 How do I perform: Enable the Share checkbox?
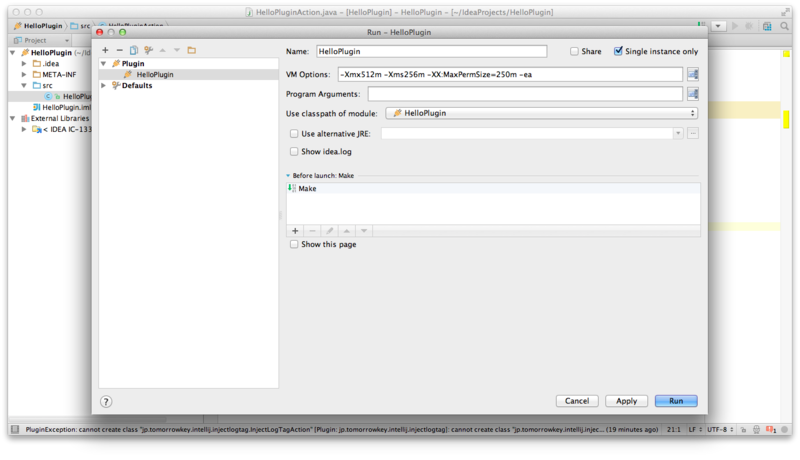pyautogui.click(x=574, y=52)
